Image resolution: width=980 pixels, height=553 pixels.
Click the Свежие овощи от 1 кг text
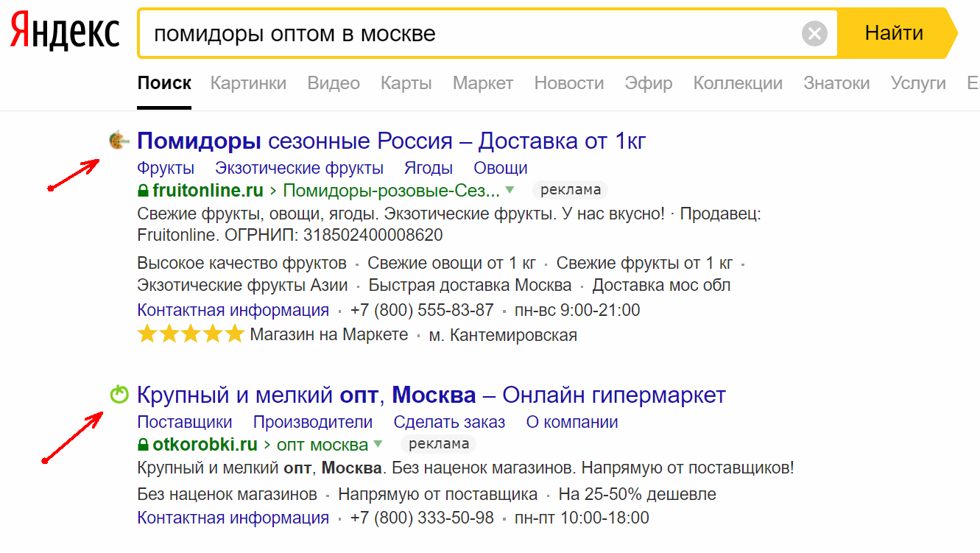(x=452, y=263)
